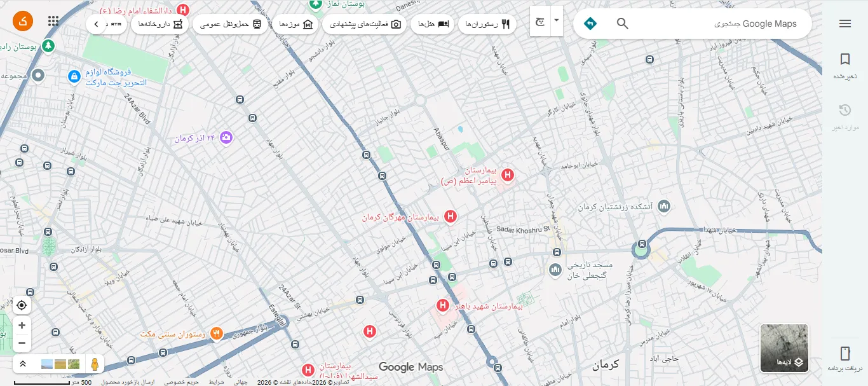Open Street View Pegman control
The width and height of the screenshot is (868, 386).
click(95, 364)
